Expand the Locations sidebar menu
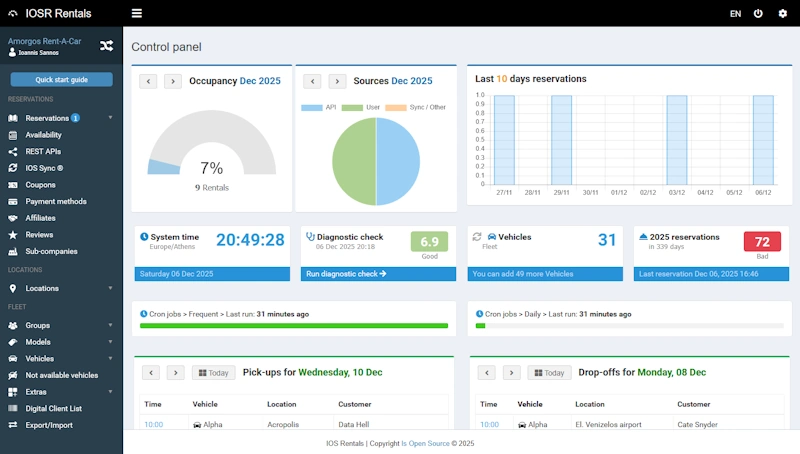The image size is (800, 454). point(110,288)
